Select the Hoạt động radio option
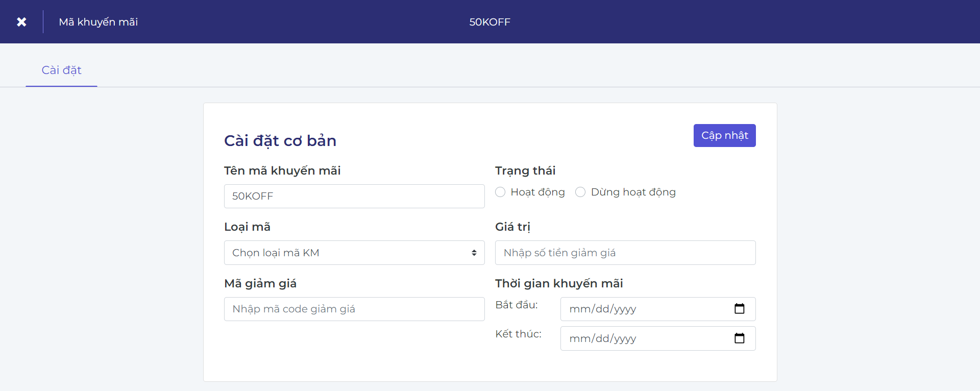980x391 pixels. pyautogui.click(x=500, y=192)
